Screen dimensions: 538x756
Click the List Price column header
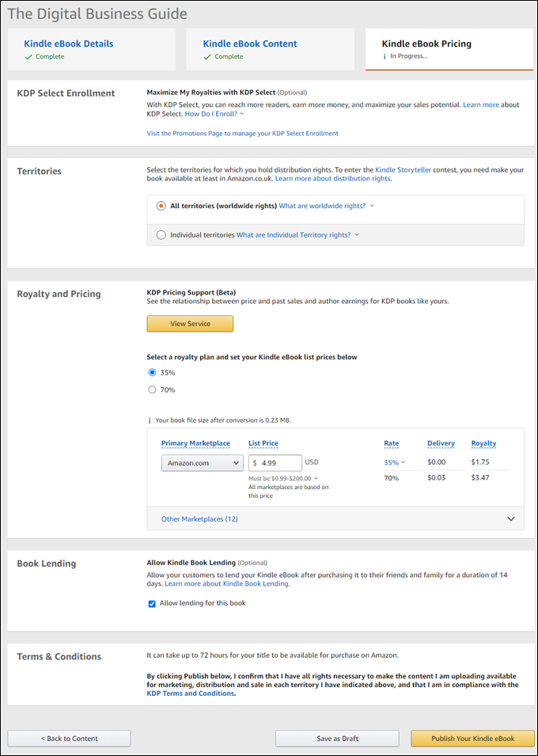click(263, 443)
